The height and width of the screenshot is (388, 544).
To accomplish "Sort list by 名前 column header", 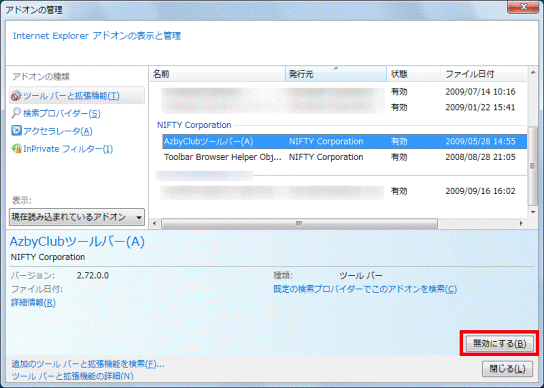I will [x=217, y=74].
